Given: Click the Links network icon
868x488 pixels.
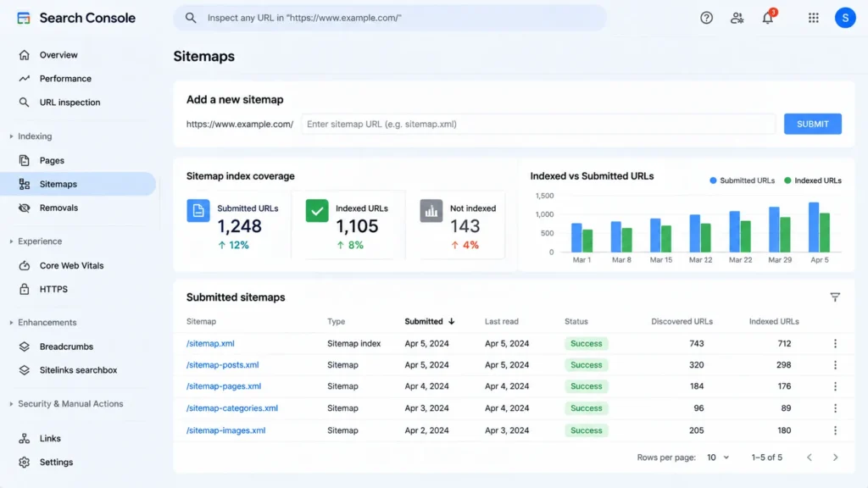Looking at the screenshot, I should [24, 438].
